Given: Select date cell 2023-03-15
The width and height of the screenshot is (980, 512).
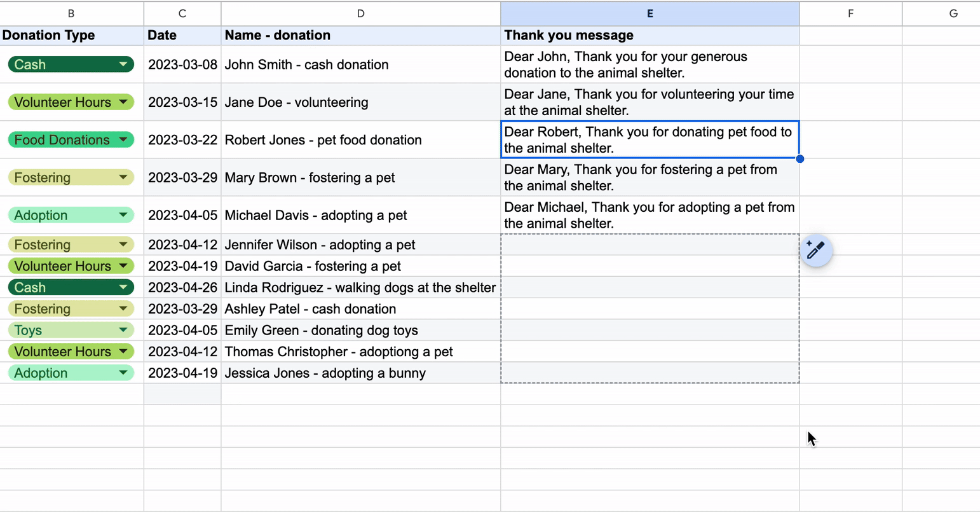Looking at the screenshot, I should tap(182, 102).
